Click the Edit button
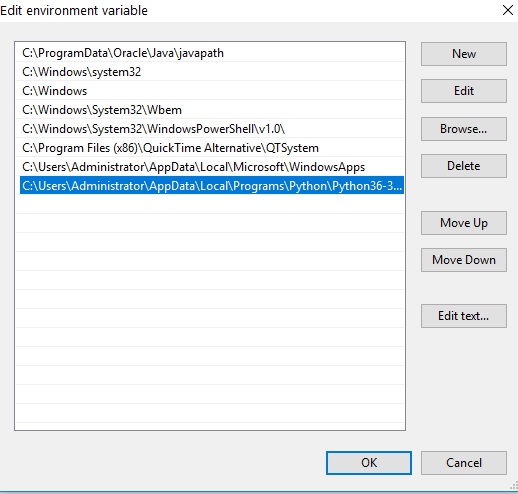The height and width of the screenshot is (494, 518). pos(464,91)
